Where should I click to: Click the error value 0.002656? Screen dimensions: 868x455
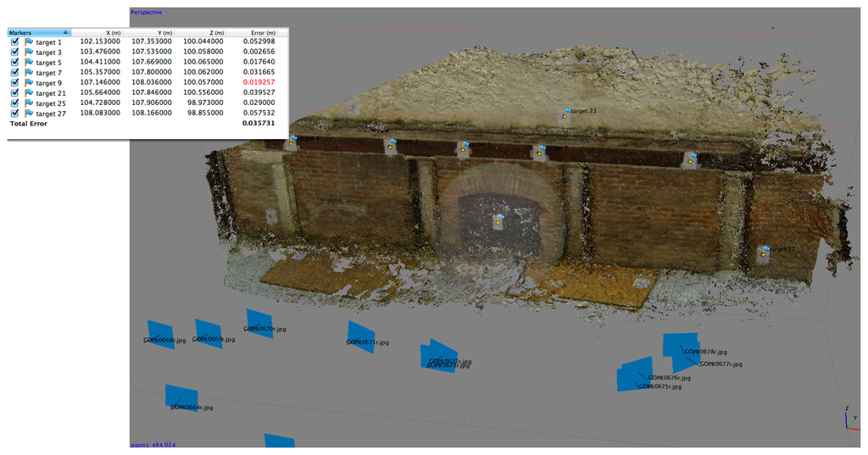coord(259,52)
